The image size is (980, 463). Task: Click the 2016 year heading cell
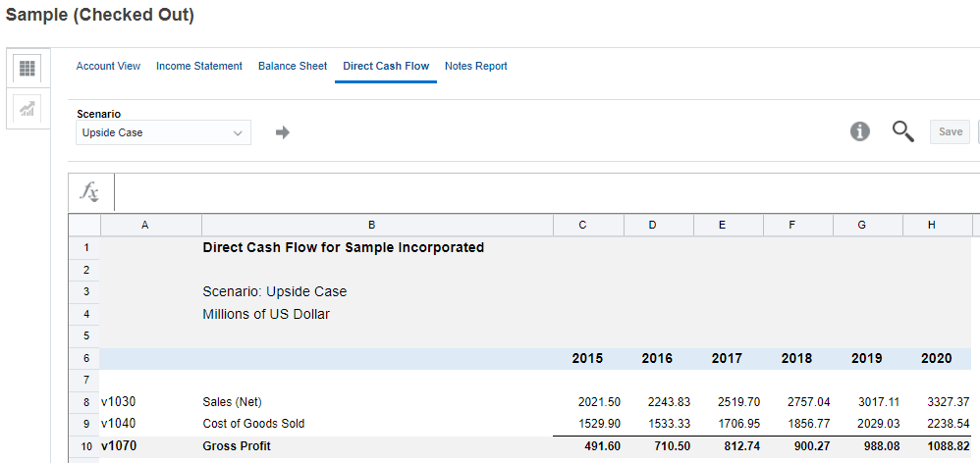pyautogui.click(x=659, y=359)
